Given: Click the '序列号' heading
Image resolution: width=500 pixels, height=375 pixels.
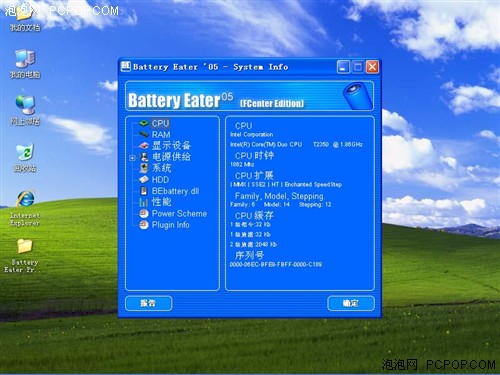Looking at the screenshot, I should [x=249, y=256].
